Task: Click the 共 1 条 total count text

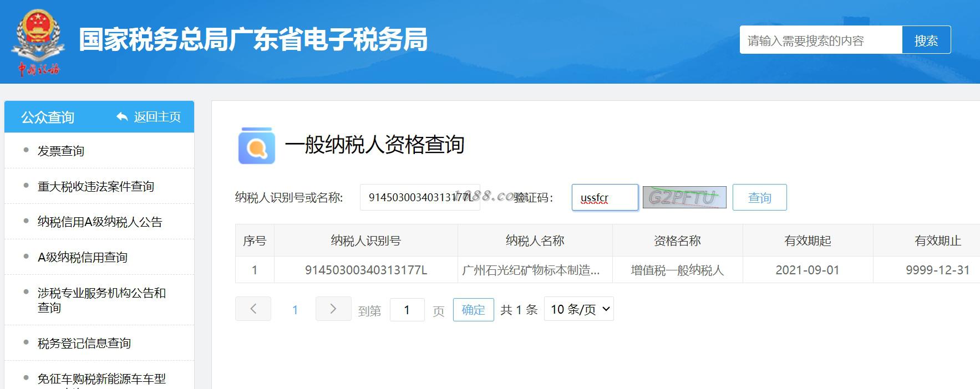Action: point(519,310)
